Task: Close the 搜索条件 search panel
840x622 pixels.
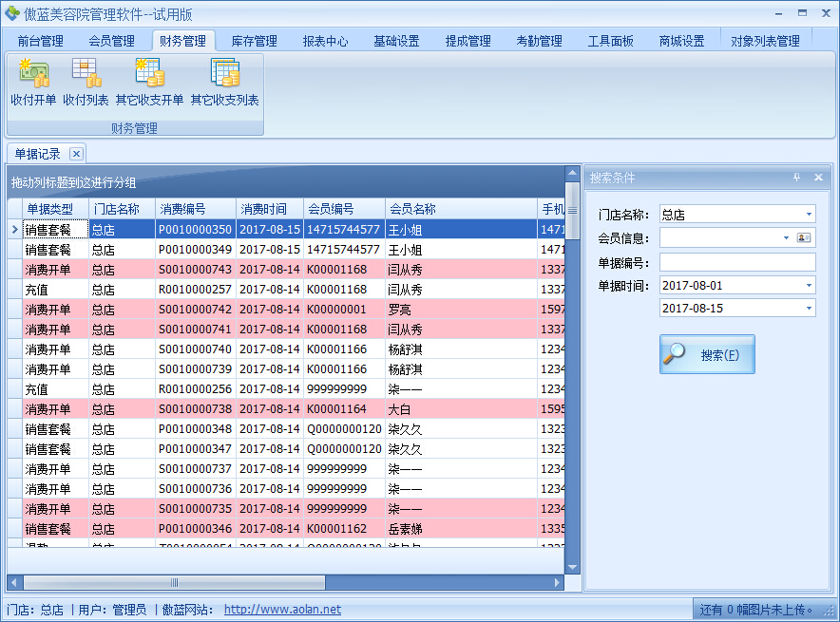Action: 818,178
